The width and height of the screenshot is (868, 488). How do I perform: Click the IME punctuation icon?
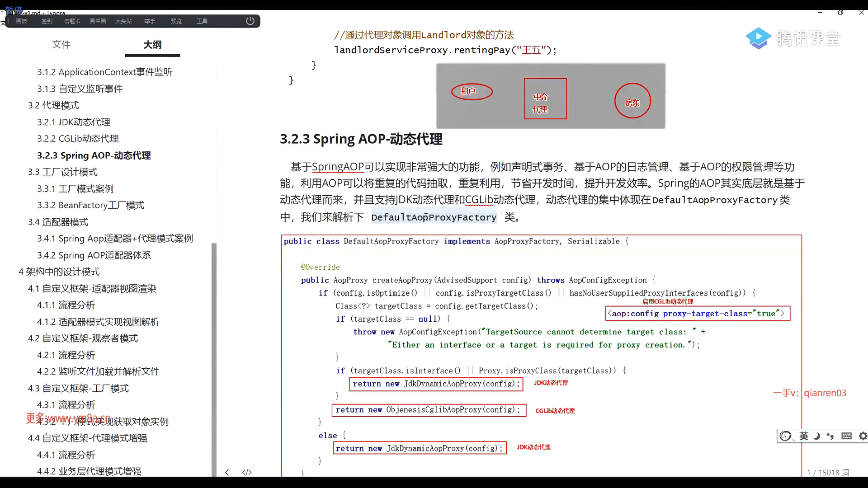click(830, 436)
